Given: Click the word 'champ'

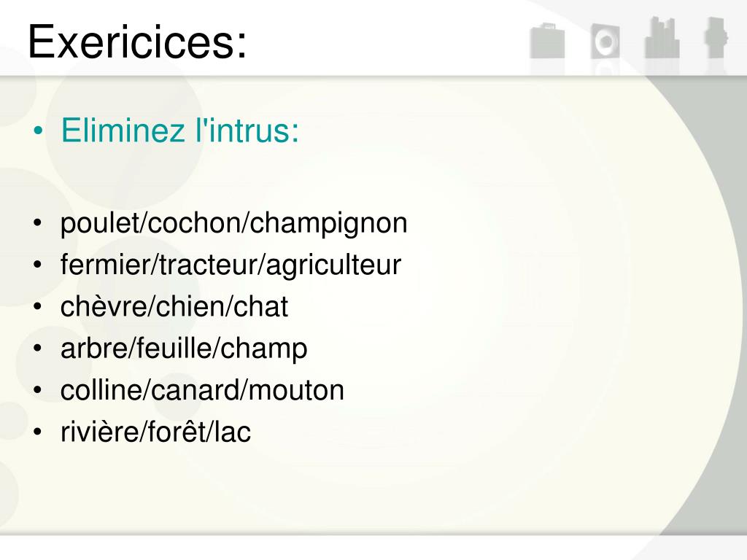Looking at the screenshot, I should click(263, 349).
